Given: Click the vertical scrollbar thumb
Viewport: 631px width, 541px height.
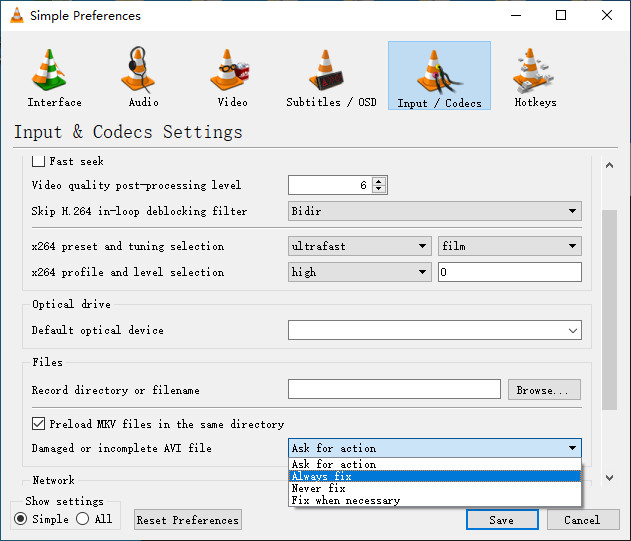Looking at the screenshot, I should (x=609, y=310).
